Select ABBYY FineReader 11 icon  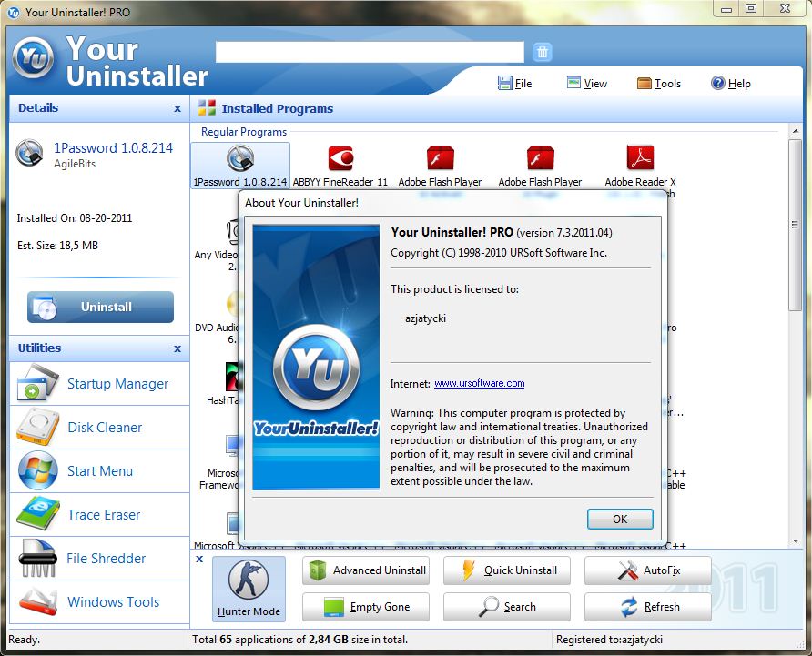pyautogui.click(x=340, y=166)
